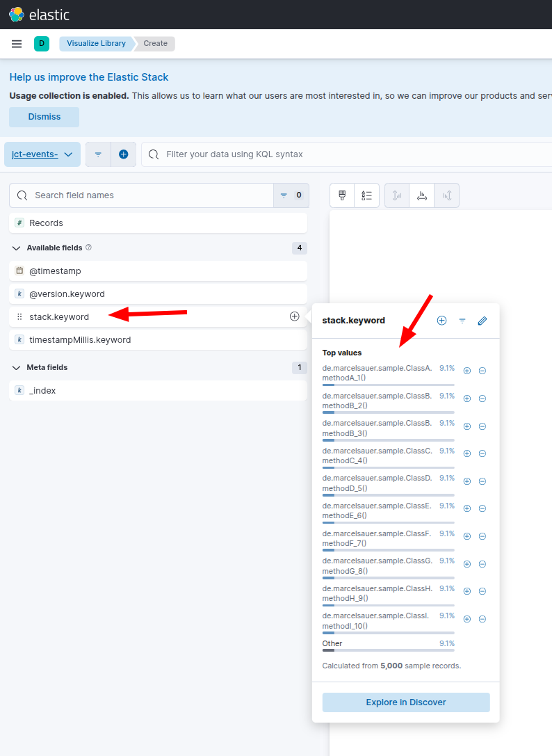Open the field type filter with 0 badge
This screenshot has height=756, width=552.
(x=291, y=195)
